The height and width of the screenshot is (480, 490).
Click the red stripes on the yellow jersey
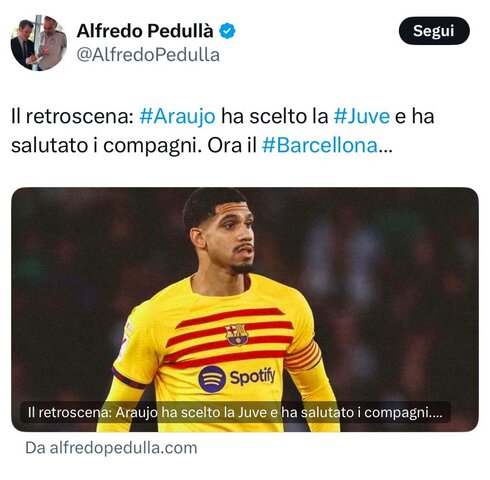(230, 337)
